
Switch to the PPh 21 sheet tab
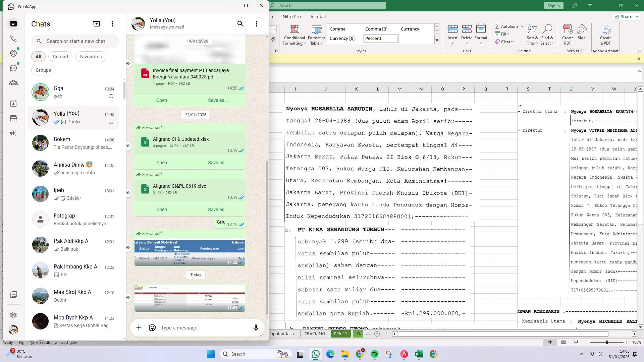point(340,334)
